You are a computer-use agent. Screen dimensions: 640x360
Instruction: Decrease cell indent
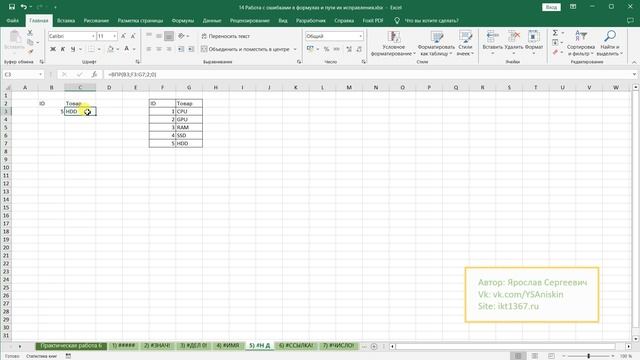point(181,49)
